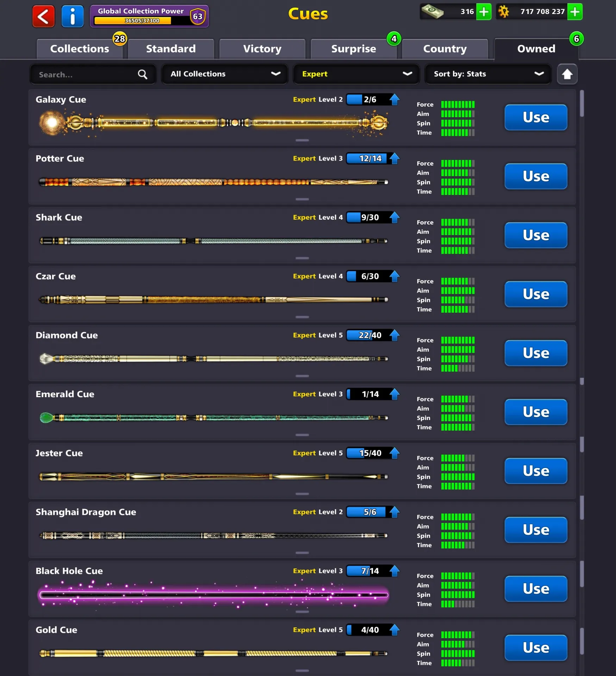Upgrade Jester Cue with blue arrow
The height and width of the screenshot is (676, 616).
coord(394,453)
